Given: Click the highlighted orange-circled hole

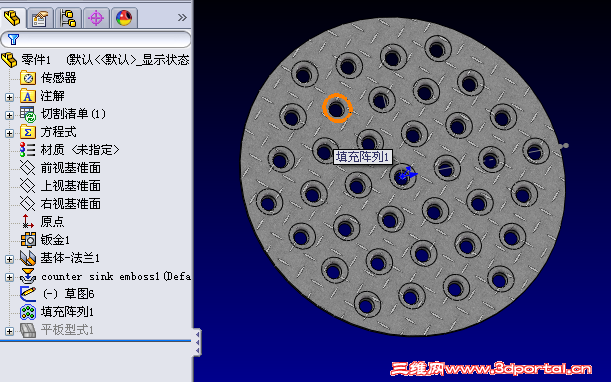Looking at the screenshot, I should (337, 108).
